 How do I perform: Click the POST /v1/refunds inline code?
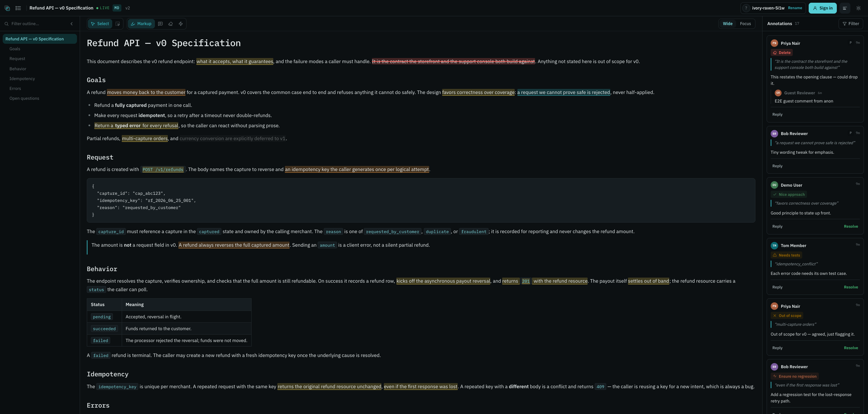(163, 170)
